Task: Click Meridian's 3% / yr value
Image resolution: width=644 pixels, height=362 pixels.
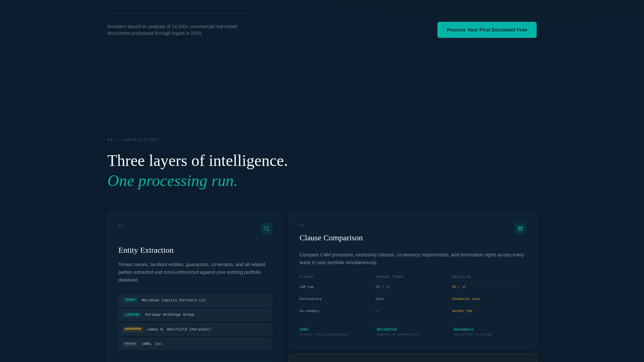Action: point(459,287)
